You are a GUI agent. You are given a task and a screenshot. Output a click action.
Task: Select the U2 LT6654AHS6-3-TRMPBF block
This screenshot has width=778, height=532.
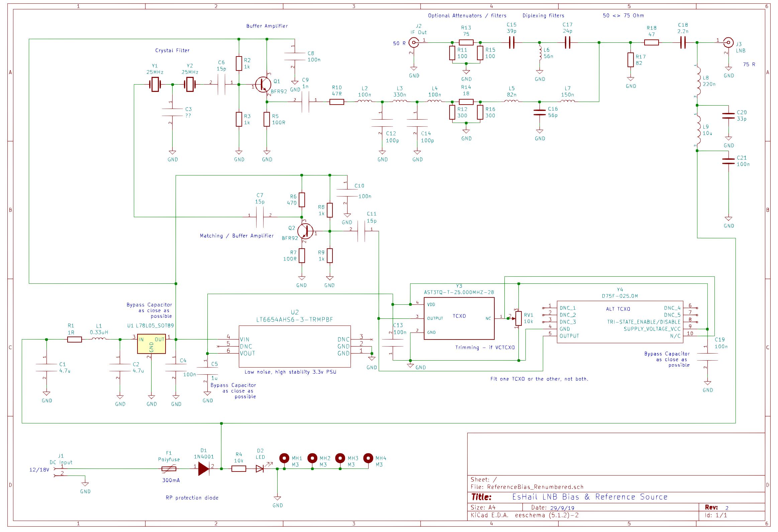295,347
